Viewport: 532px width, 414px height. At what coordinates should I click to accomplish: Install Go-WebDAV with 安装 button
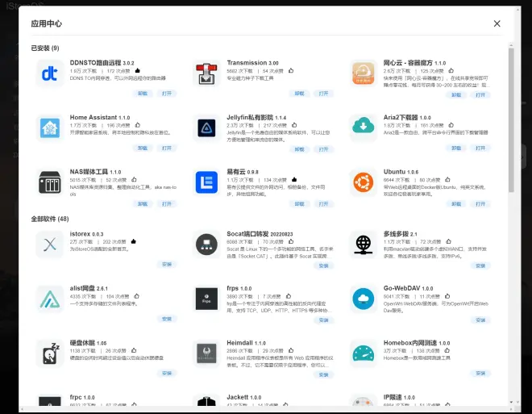coord(480,320)
